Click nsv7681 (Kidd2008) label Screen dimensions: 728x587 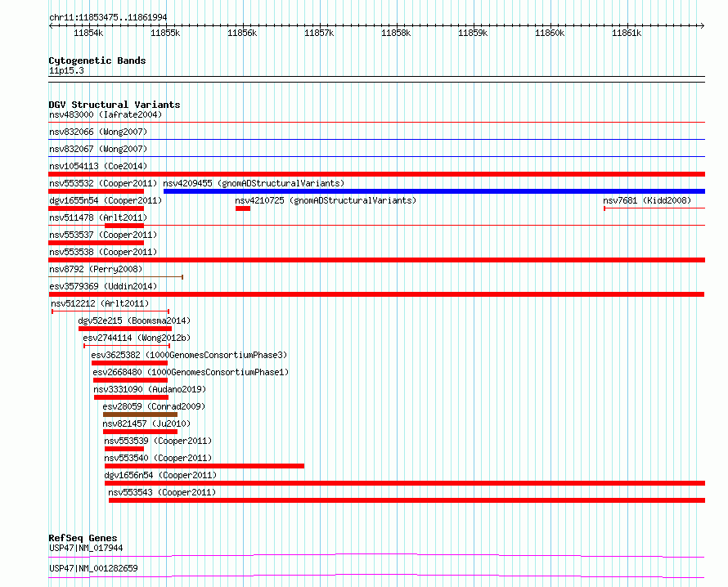(x=647, y=201)
